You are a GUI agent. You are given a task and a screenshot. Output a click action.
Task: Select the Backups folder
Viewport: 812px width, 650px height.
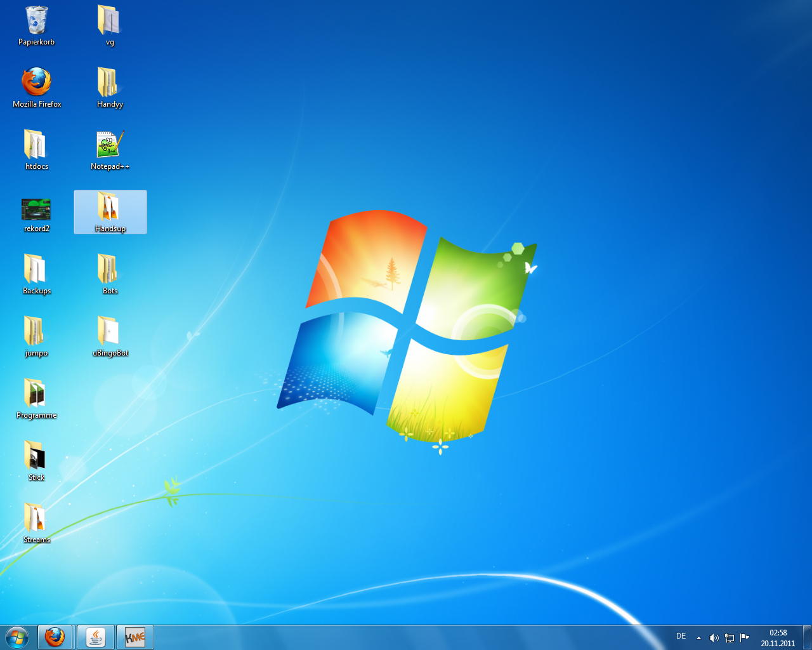pyautogui.click(x=36, y=270)
